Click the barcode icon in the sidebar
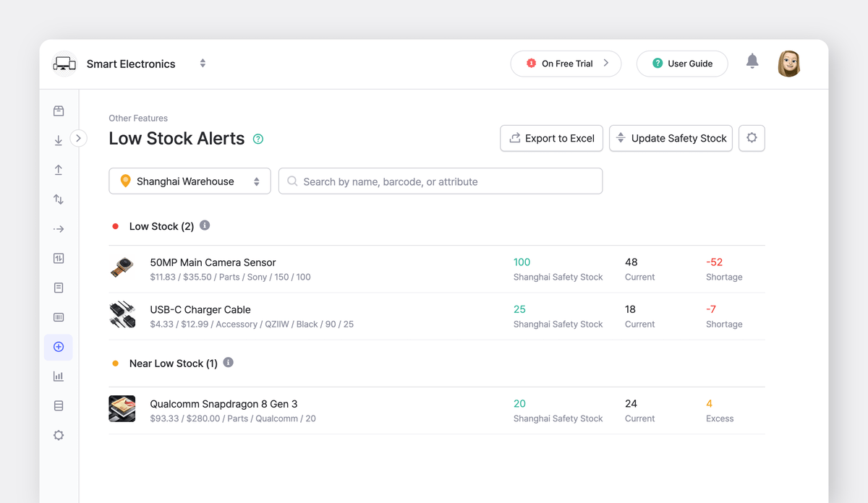 (x=59, y=317)
